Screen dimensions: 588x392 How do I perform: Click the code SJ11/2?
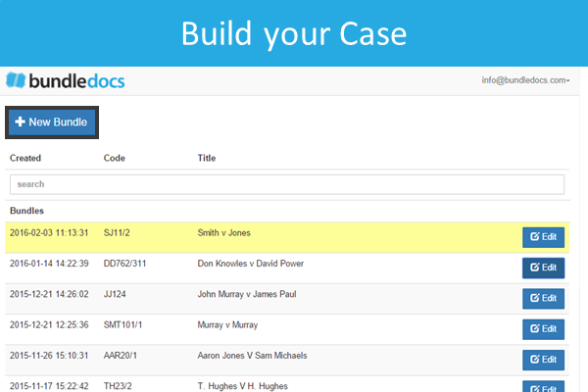pos(117,233)
